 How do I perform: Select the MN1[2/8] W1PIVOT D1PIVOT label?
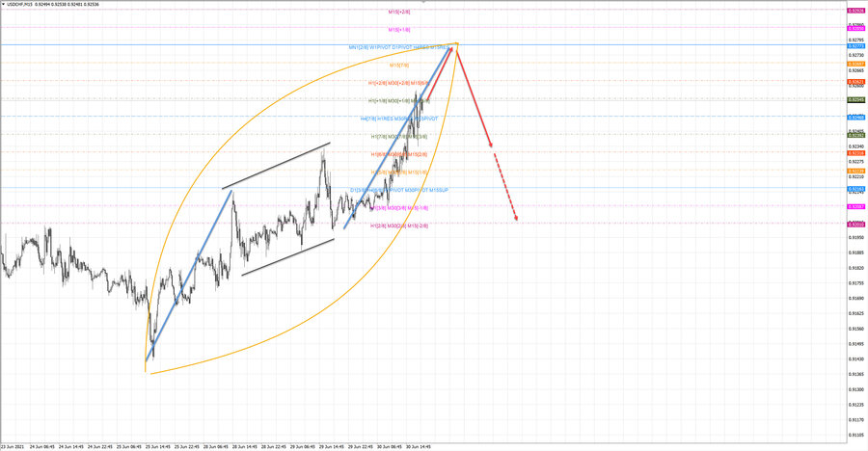click(x=399, y=47)
